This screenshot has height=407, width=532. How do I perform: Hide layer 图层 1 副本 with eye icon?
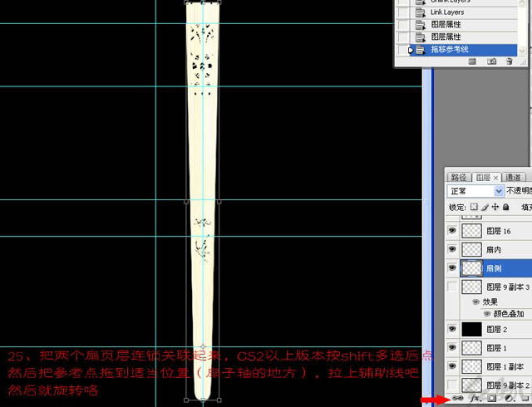[x=452, y=366]
